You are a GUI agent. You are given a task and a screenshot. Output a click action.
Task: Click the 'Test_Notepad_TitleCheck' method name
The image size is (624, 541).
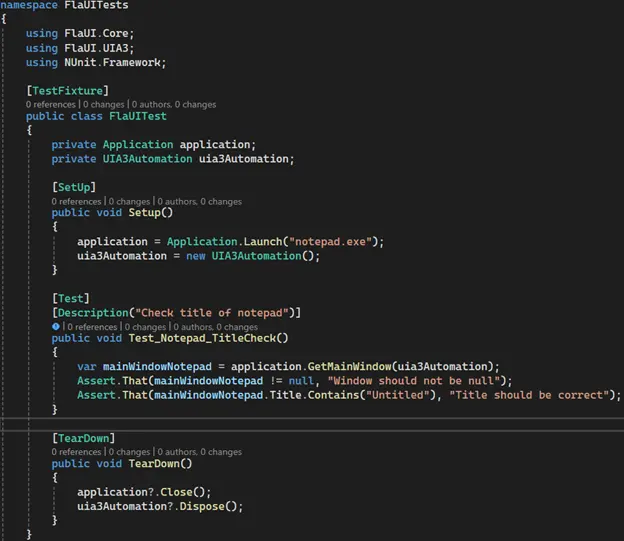(x=202, y=338)
